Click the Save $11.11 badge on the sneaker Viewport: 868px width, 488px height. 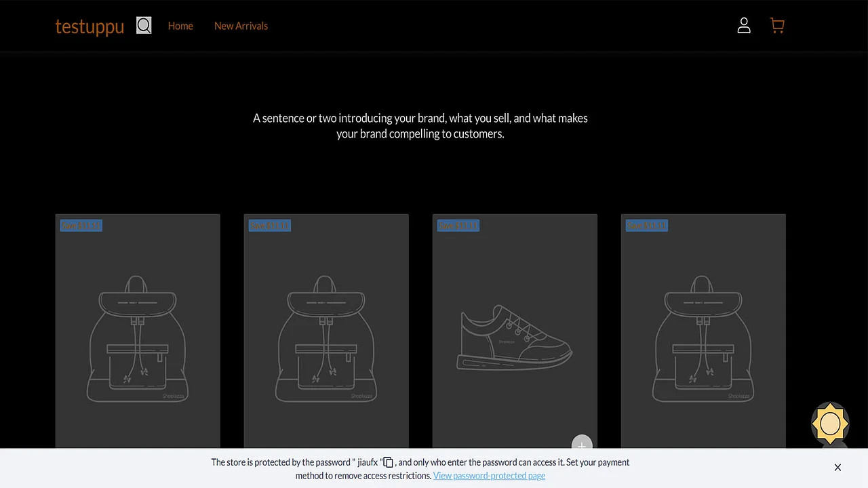pyautogui.click(x=458, y=225)
